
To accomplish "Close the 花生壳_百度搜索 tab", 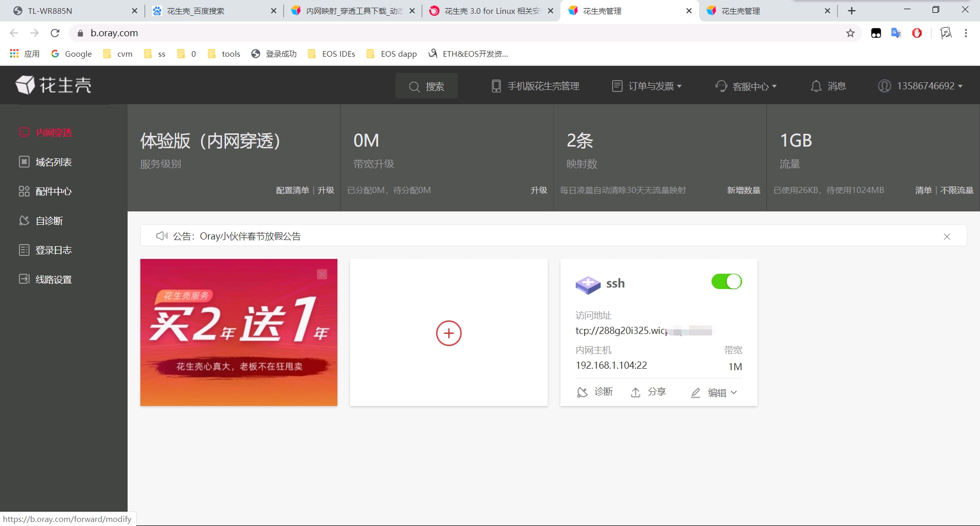I will click(274, 11).
